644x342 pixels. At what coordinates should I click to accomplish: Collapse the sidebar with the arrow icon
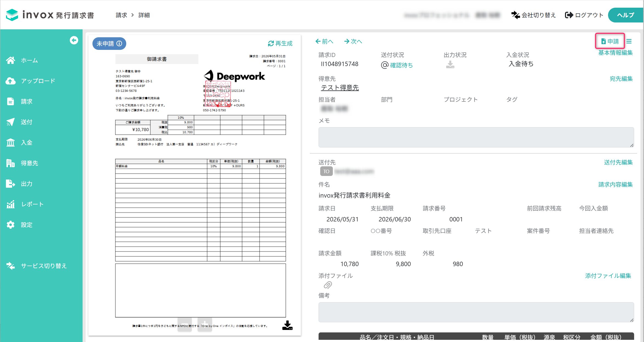(74, 40)
